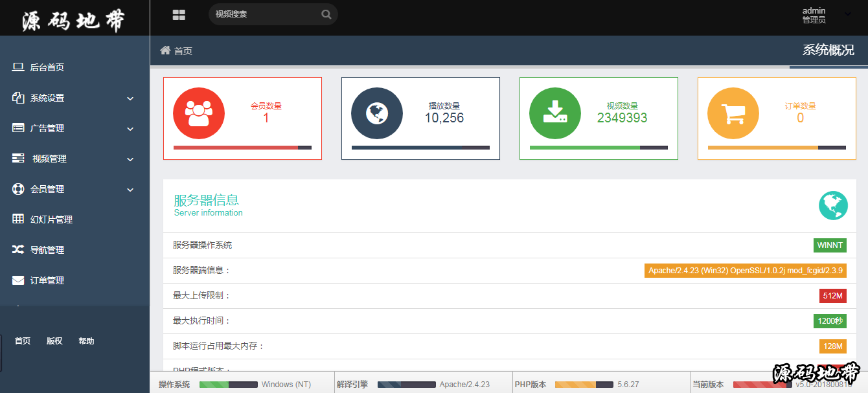Click the magnifier search icon
Viewport: 868px width, 393px height.
[326, 14]
